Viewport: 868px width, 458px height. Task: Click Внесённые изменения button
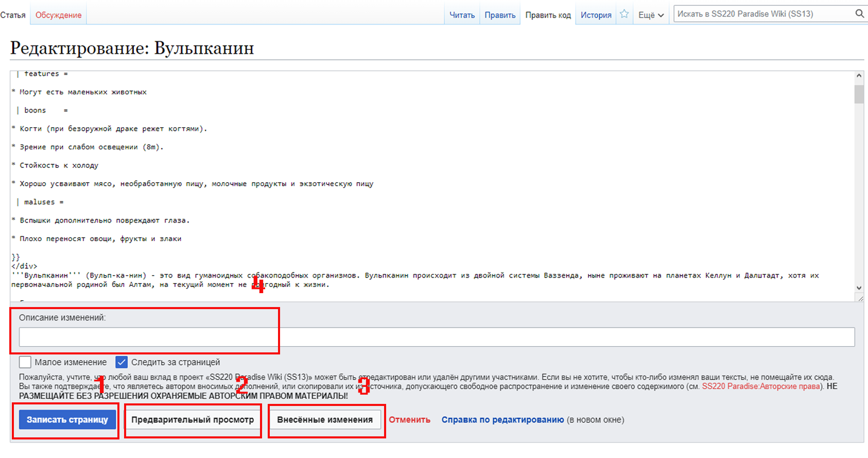click(325, 419)
